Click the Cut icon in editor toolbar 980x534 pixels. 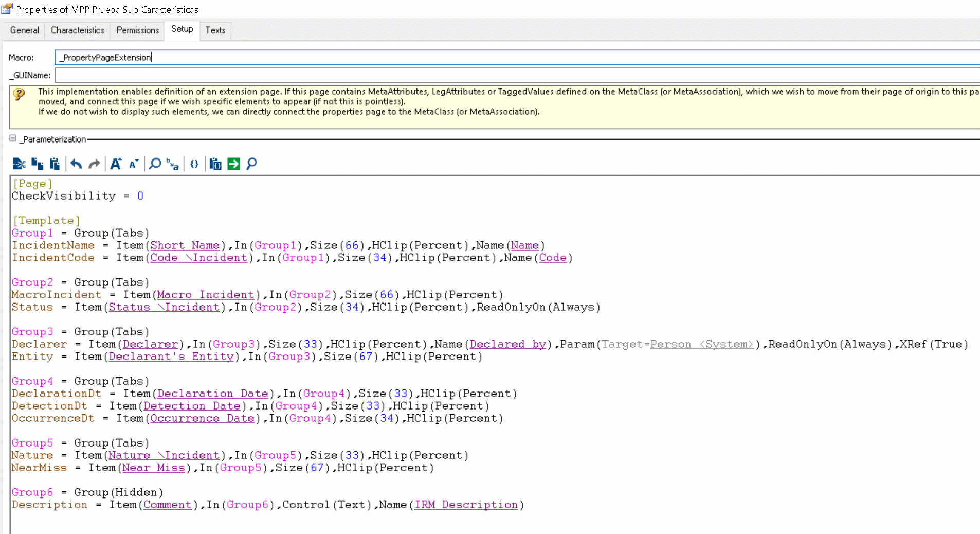(19, 164)
